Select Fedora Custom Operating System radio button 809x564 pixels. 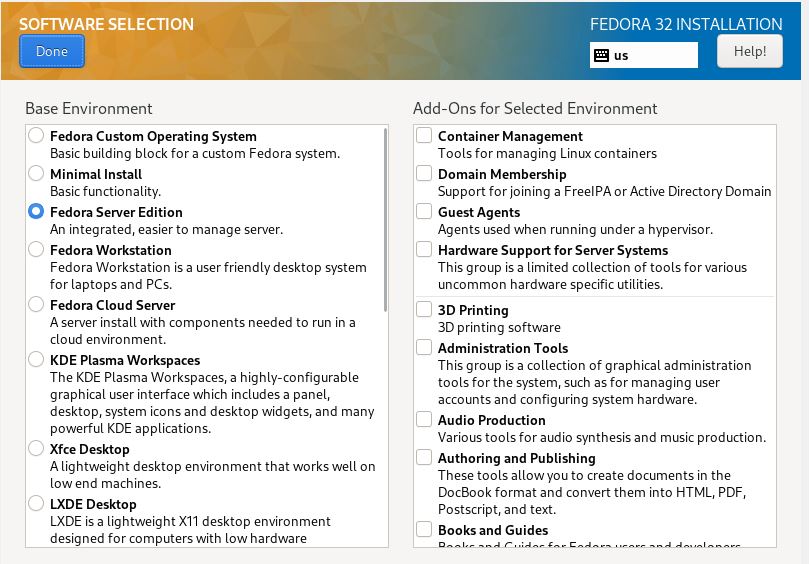pos(36,135)
